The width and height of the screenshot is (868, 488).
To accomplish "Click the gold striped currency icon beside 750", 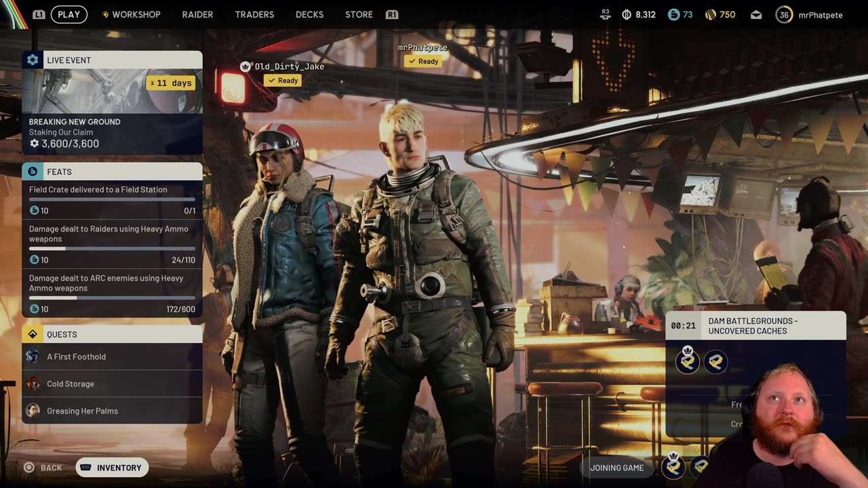I will click(x=711, y=14).
